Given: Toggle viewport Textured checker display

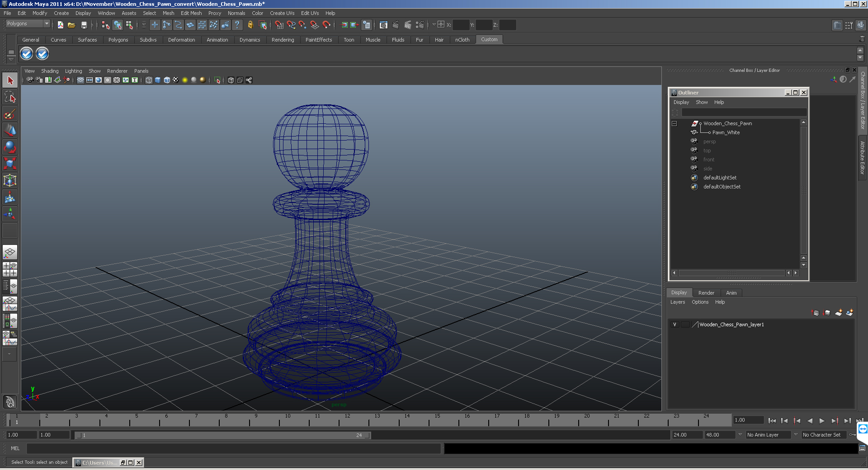Looking at the screenshot, I should pos(176,80).
